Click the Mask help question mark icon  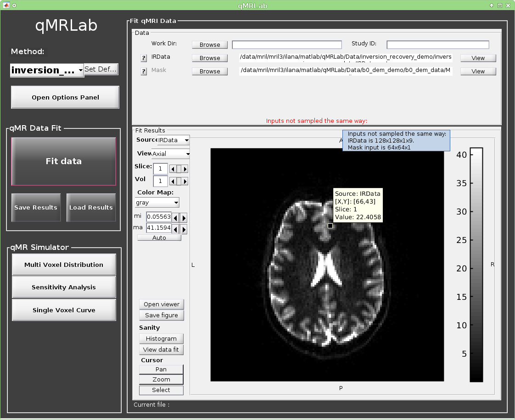tap(144, 71)
